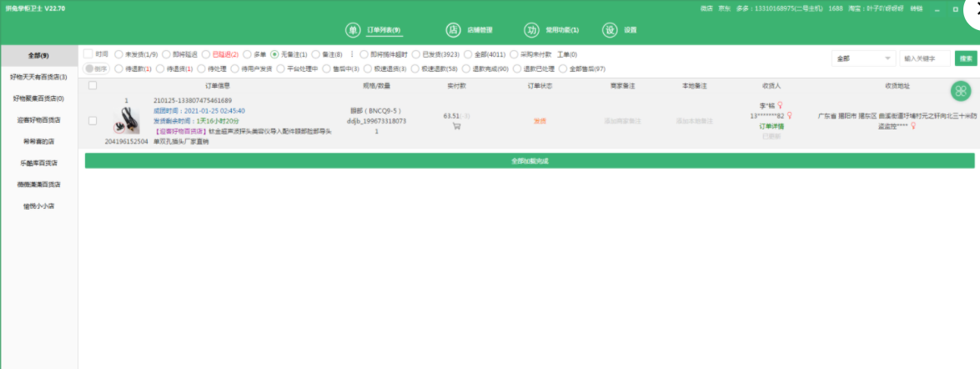Click 微店 in the top account bar
Viewport: 980px width, 369px height.
706,8
